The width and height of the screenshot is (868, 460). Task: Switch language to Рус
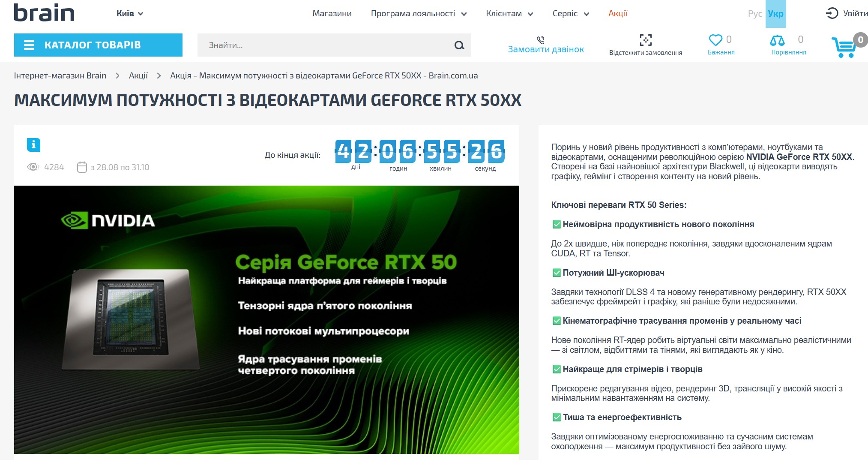tap(755, 14)
